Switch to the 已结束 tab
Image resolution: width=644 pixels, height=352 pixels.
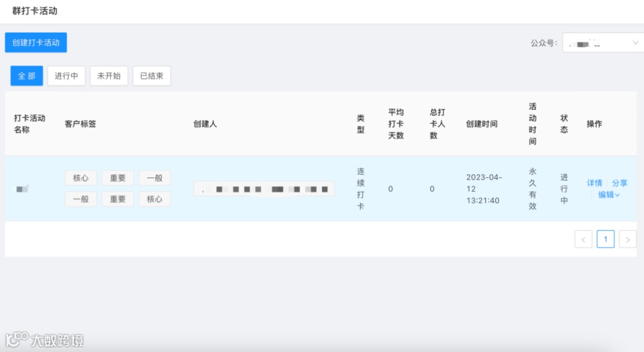[151, 76]
